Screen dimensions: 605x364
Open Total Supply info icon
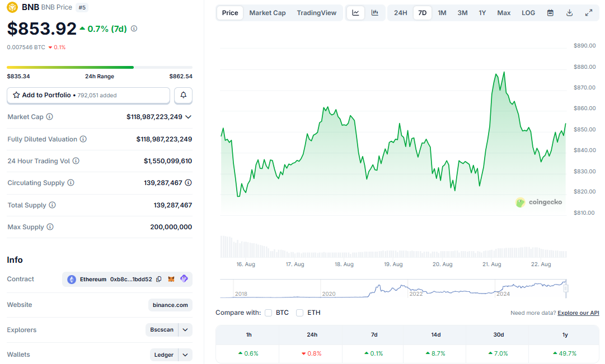(x=52, y=205)
